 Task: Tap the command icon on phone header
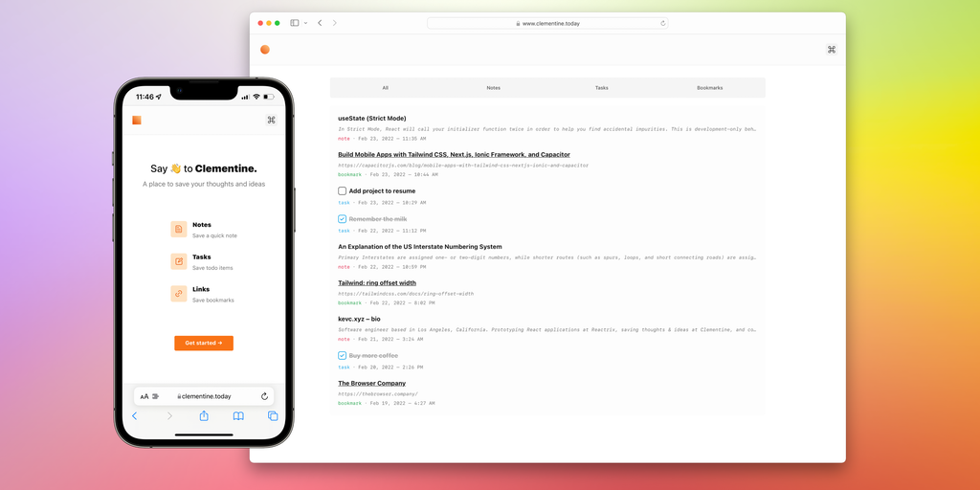click(x=271, y=120)
